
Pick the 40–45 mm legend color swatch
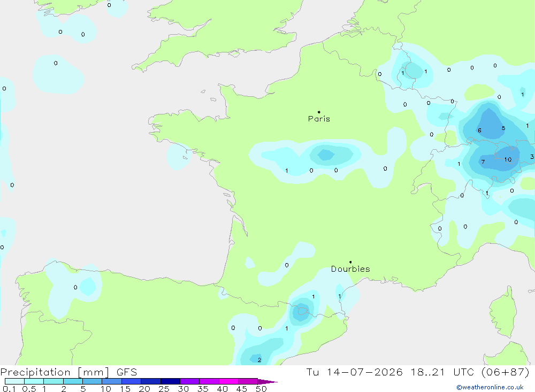click(x=228, y=381)
